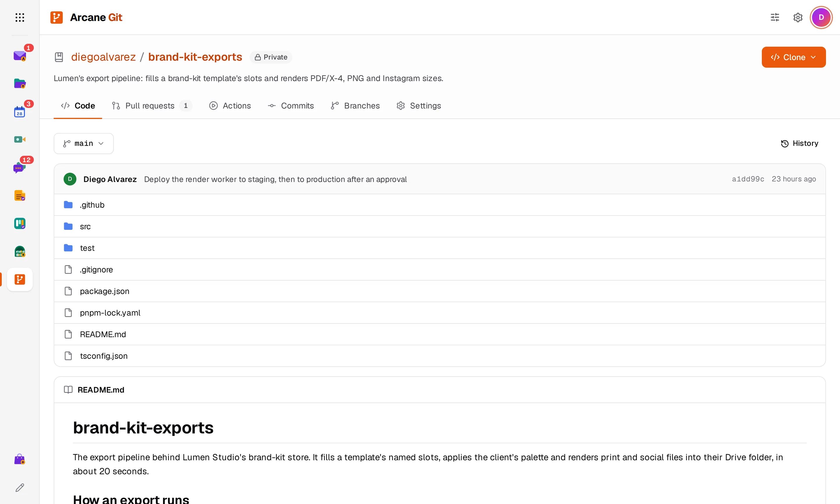Open README.md in the file list
This screenshot has height=504, width=840.
pyautogui.click(x=440, y=334)
